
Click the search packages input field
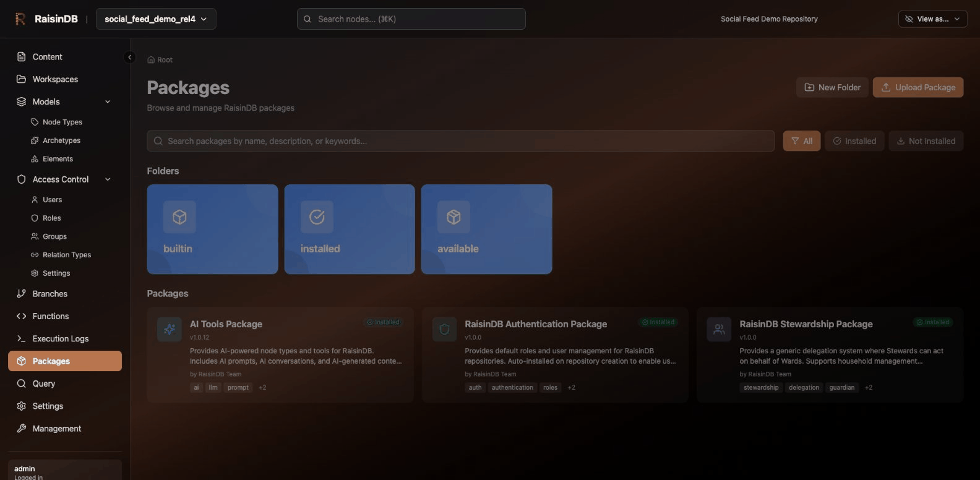click(460, 141)
